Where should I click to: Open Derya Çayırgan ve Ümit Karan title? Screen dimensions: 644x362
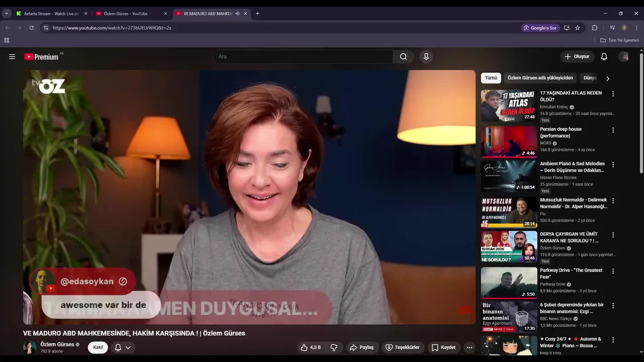pyautogui.click(x=569, y=237)
